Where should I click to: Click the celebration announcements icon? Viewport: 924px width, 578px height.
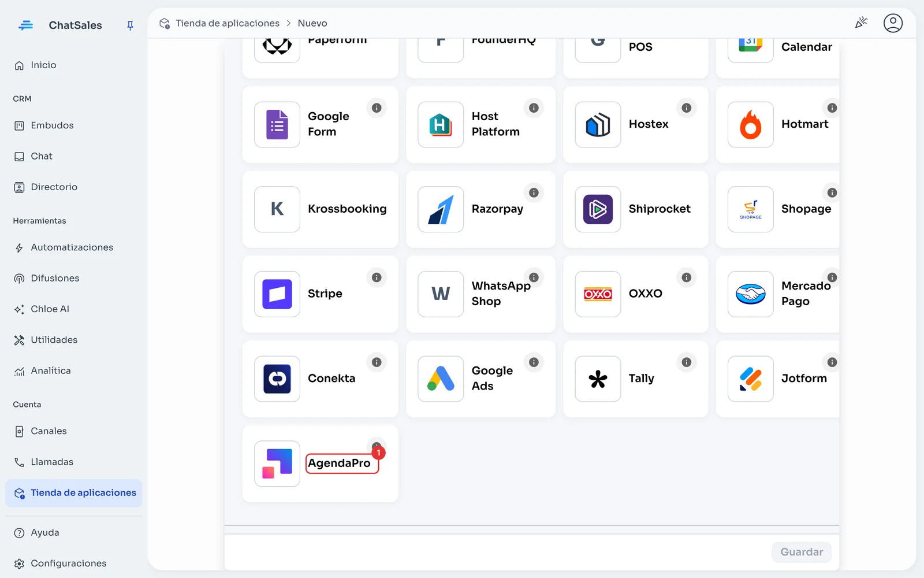[861, 23]
